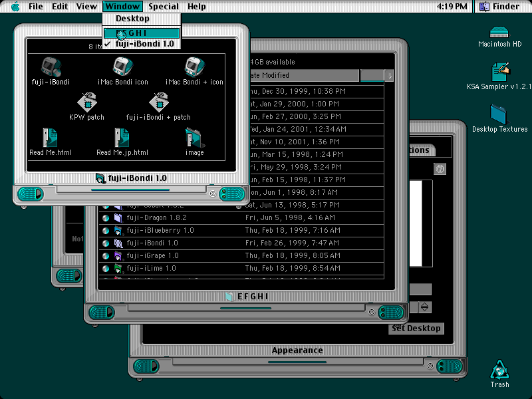
Task: Choose checked fuji-iBondi 1.0 in Window menu
Action: pyautogui.click(x=142, y=44)
